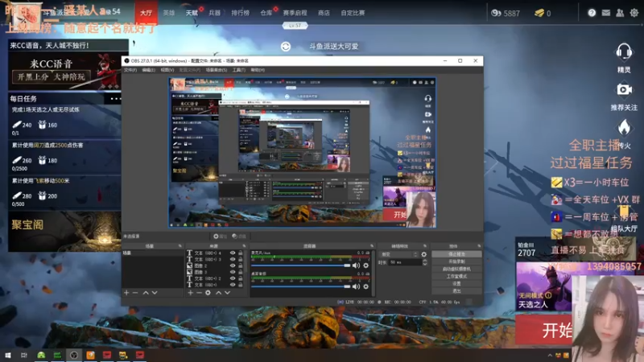Switch to the 排行榜 tab in game
This screenshot has height=362, width=644.
[240, 13]
